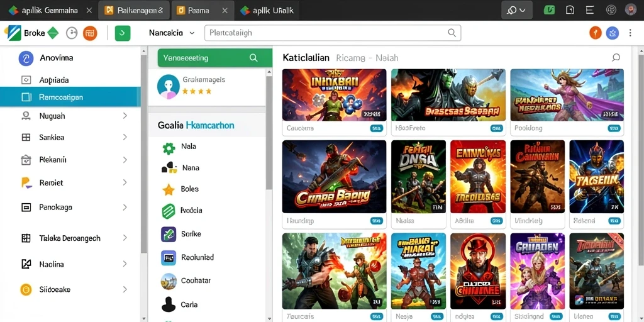This screenshot has height=322, width=644.
Task: Click the Siidoeake gold coin icon
Action: 26,290
